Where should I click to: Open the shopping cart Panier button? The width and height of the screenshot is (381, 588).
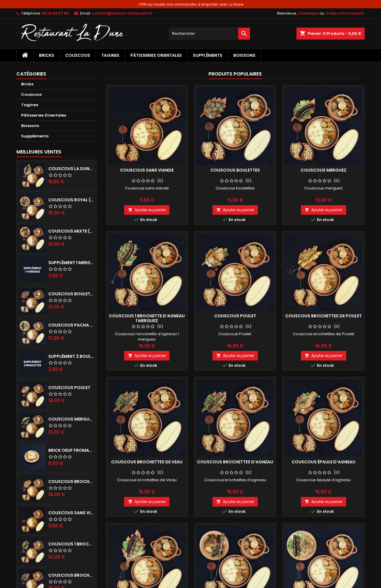point(330,34)
